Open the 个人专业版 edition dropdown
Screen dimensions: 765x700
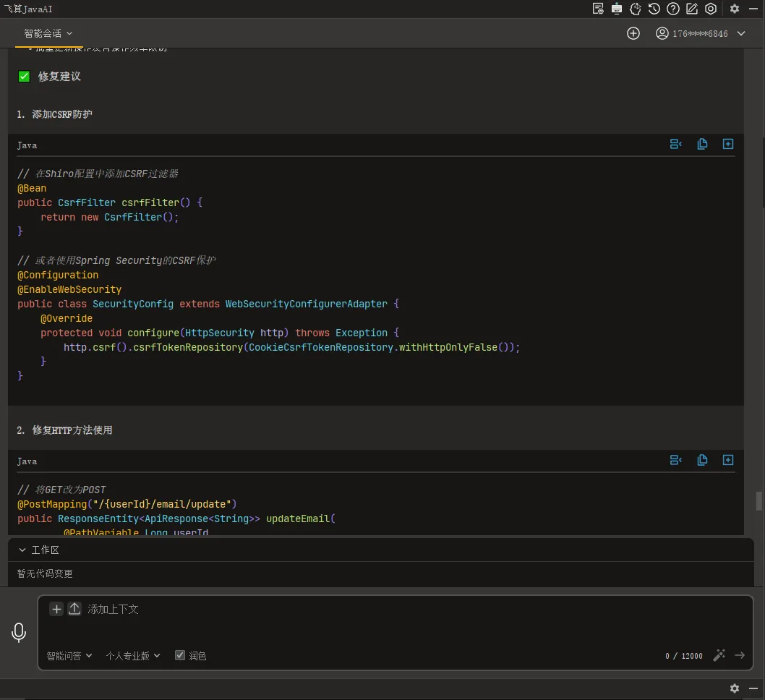(x=133, y=656)
